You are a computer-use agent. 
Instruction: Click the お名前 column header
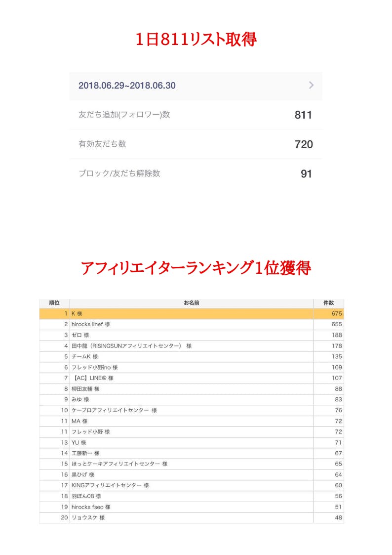pos(191,302)
